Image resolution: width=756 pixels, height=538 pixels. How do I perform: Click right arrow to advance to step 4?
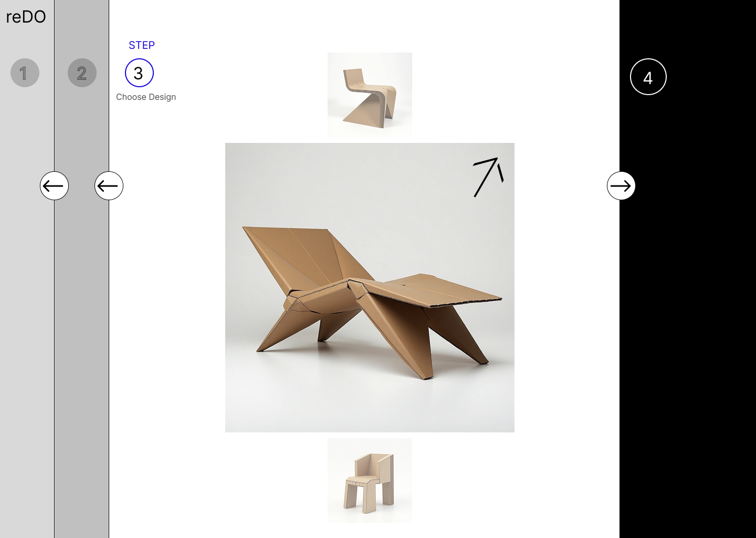coord(621,186)
